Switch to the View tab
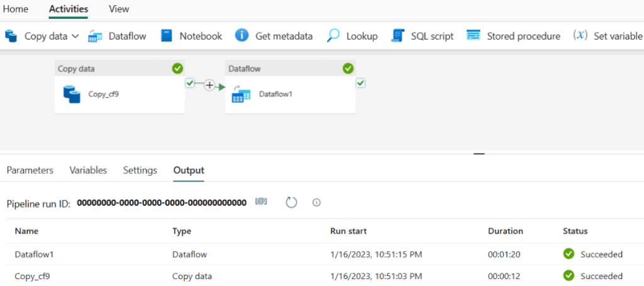 pyautogui.click(x=119, y=9)
